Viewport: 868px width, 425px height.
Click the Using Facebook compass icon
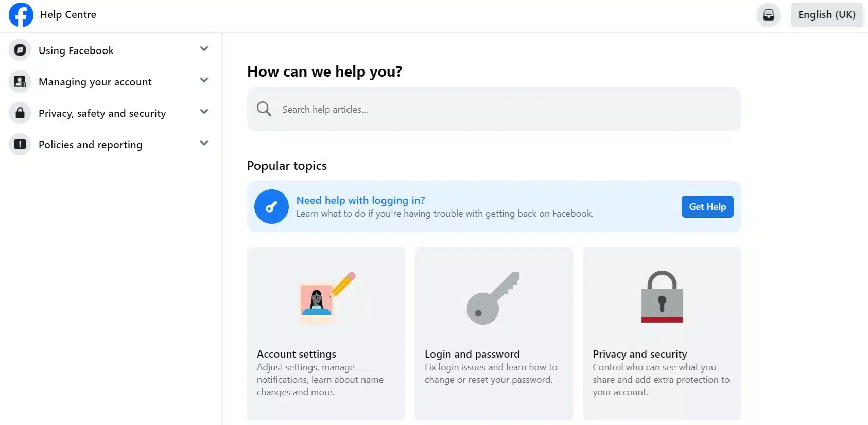[20, 50]
